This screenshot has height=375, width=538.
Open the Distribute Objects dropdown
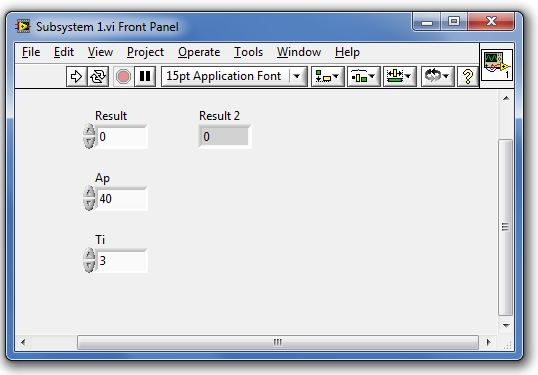[363, 76]
